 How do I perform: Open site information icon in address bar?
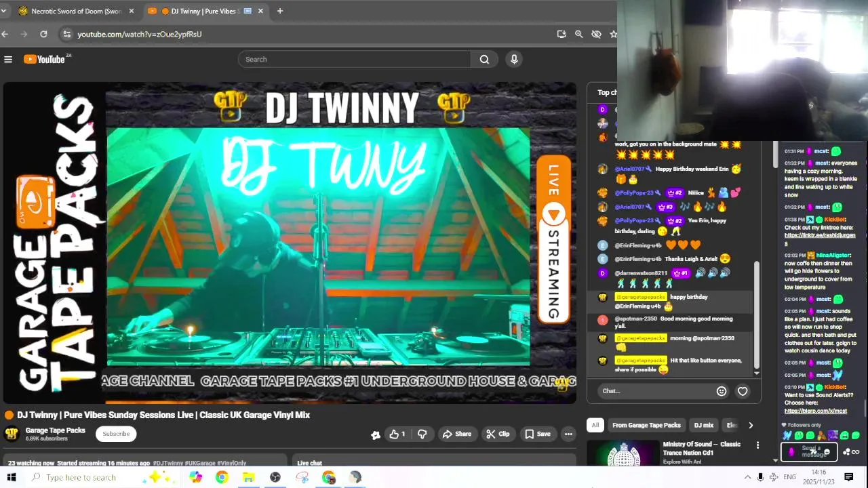coord(66,34)
